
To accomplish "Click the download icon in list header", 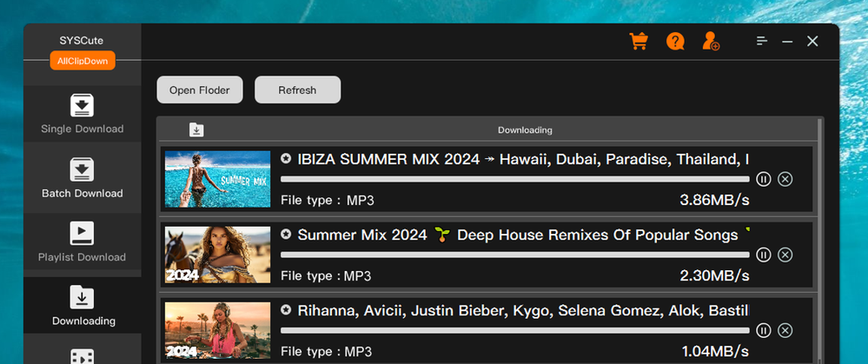I will click(x=196, y=130).
